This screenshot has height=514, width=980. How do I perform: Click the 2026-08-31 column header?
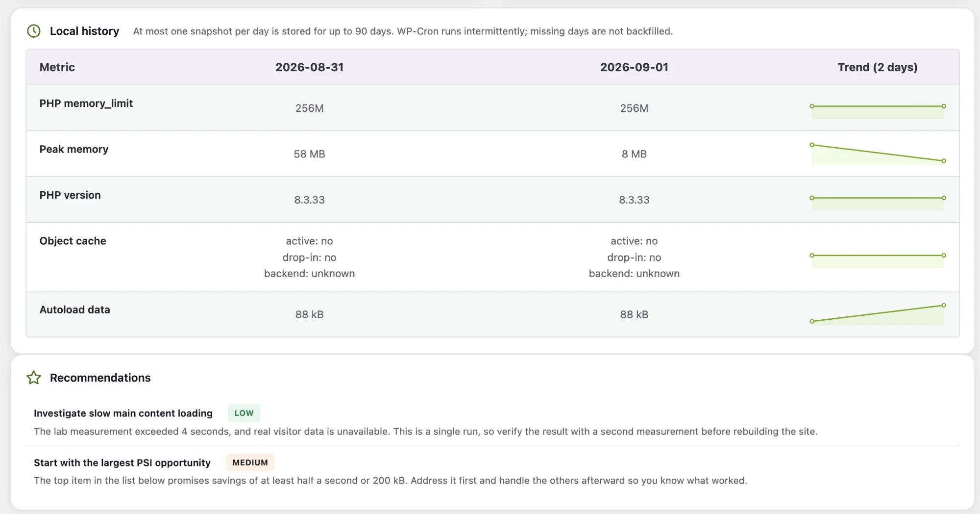tap(309, 67)
